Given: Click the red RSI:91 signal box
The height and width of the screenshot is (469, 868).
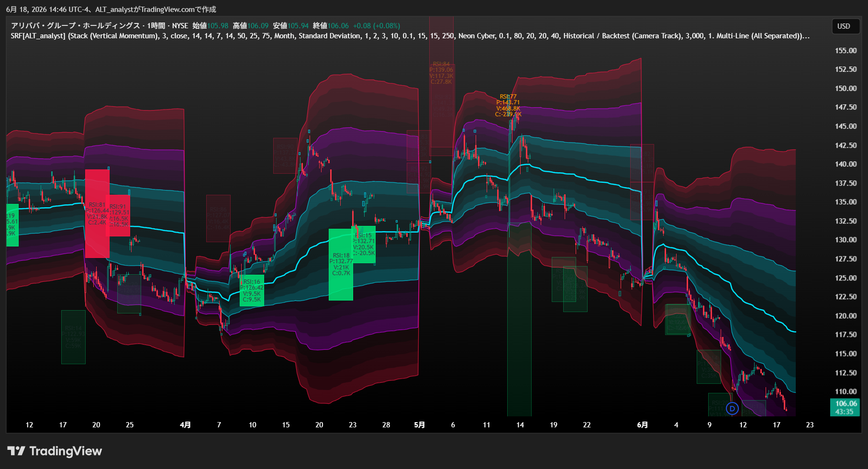Looking at the screenshot, I should [118, 215].
